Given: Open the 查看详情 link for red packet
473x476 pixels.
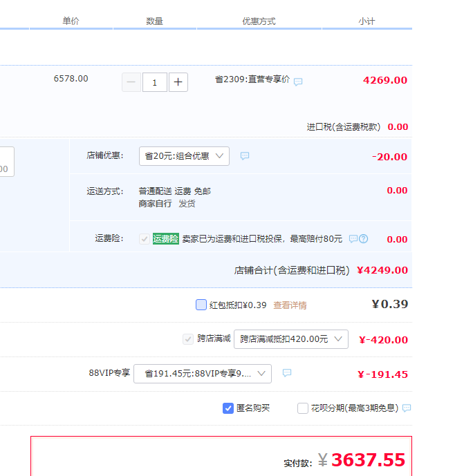Looking at the screenshot, I should point(290,305).
